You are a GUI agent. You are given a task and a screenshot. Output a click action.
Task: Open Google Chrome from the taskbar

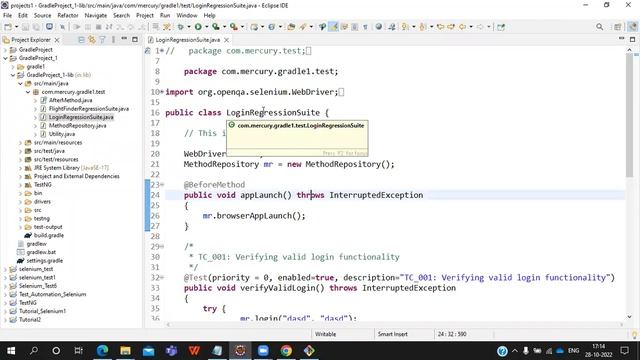(x=286, y=351)
